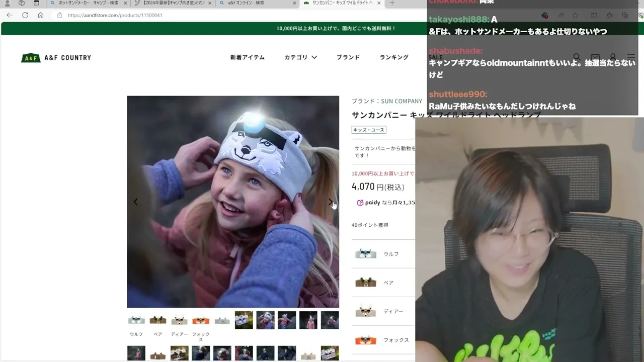Click the キッズ・ユース tag
This screenshot has width=644, height=362.
point(369,130)
